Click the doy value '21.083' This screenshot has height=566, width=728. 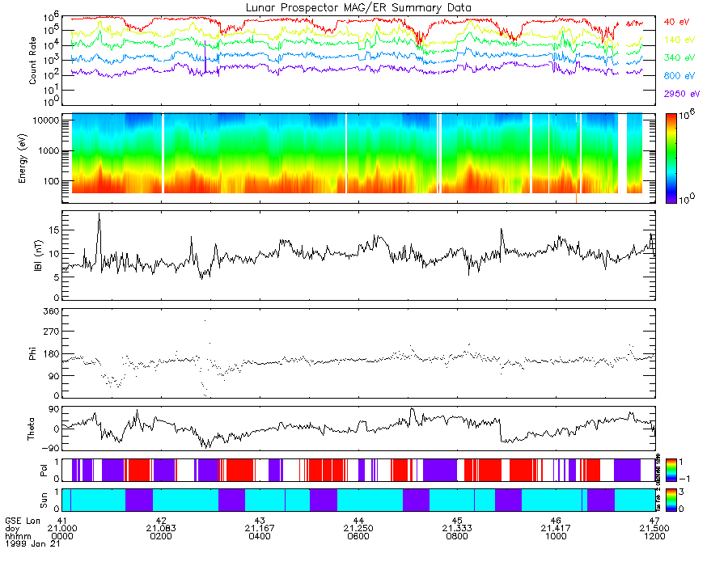(161, 529)
